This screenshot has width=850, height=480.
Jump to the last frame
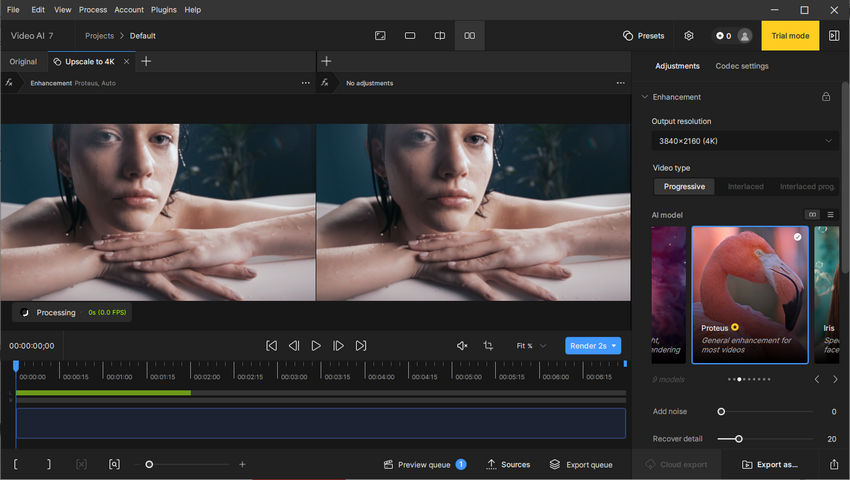(360, 345)
